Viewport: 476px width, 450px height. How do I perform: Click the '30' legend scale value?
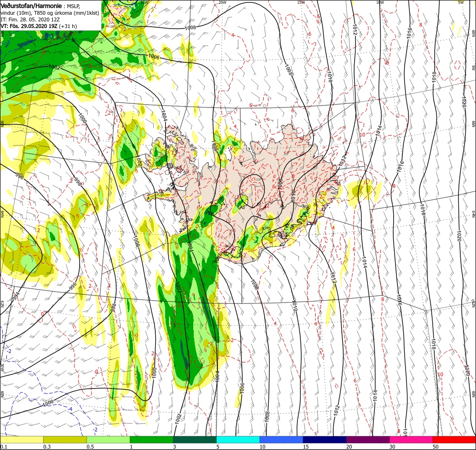[392, 447]
